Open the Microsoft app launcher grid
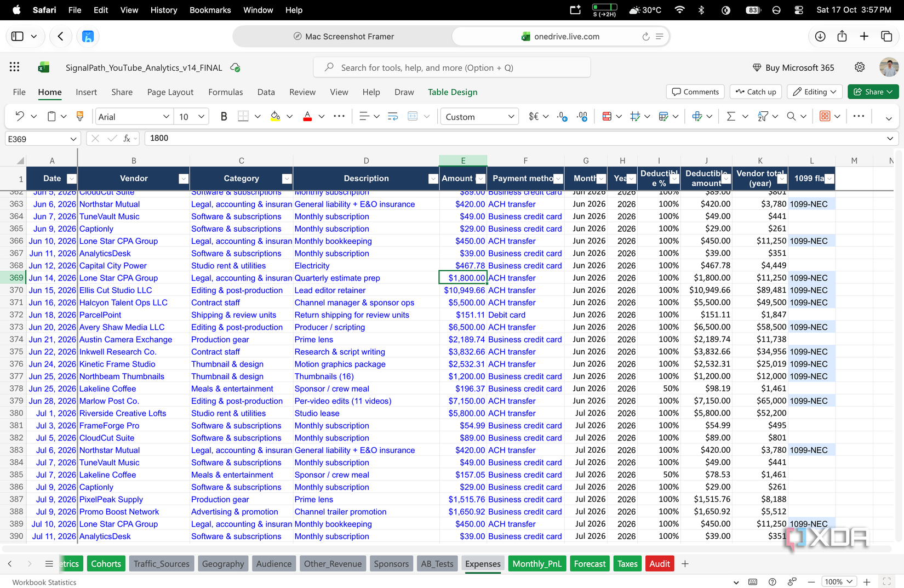Screen dimensions: 904x588 [x=15, y=67]
